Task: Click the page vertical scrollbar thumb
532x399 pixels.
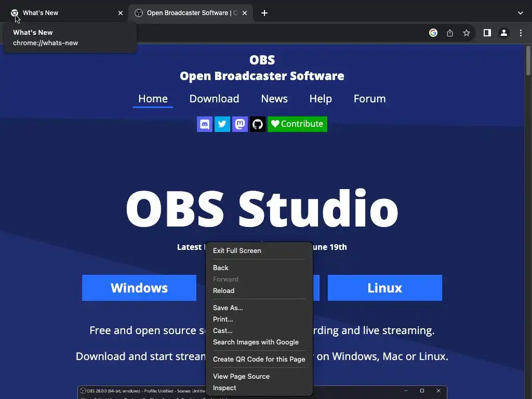Action: tap(528, 60)
